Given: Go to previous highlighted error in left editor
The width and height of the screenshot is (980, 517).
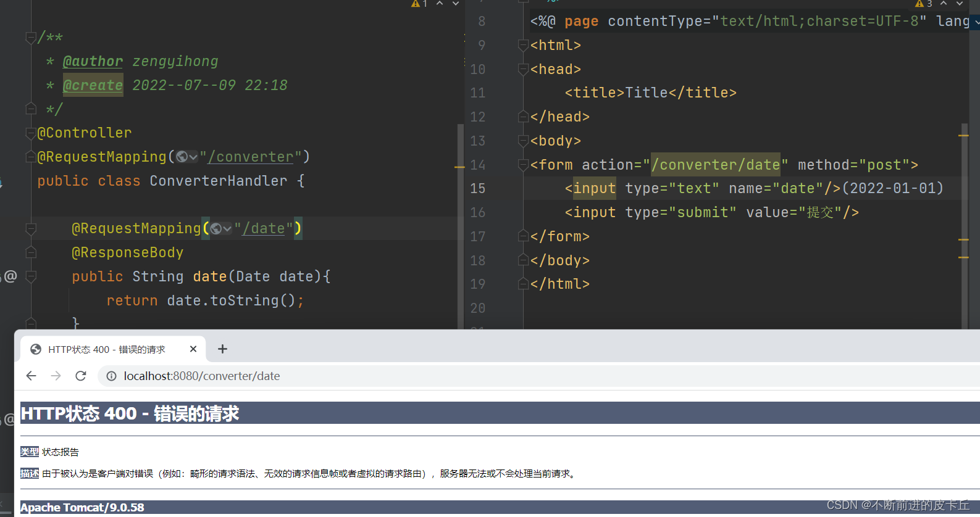Looking at the screenshot, I should [440, 4].
